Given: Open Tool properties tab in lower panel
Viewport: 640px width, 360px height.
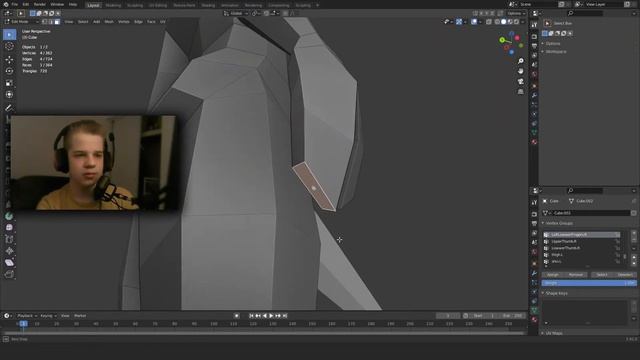Looking at the screenshot, I should pos(534,202).
